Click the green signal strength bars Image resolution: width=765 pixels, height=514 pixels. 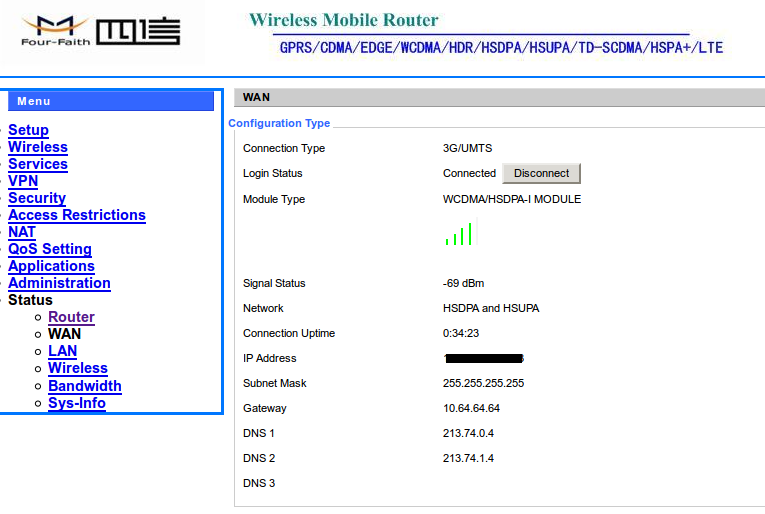coord(459,234)
